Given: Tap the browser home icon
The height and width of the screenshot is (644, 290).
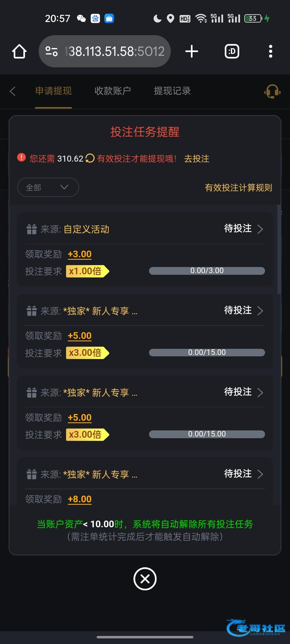Looking at the screenshot, I should [x=19, y=51].
